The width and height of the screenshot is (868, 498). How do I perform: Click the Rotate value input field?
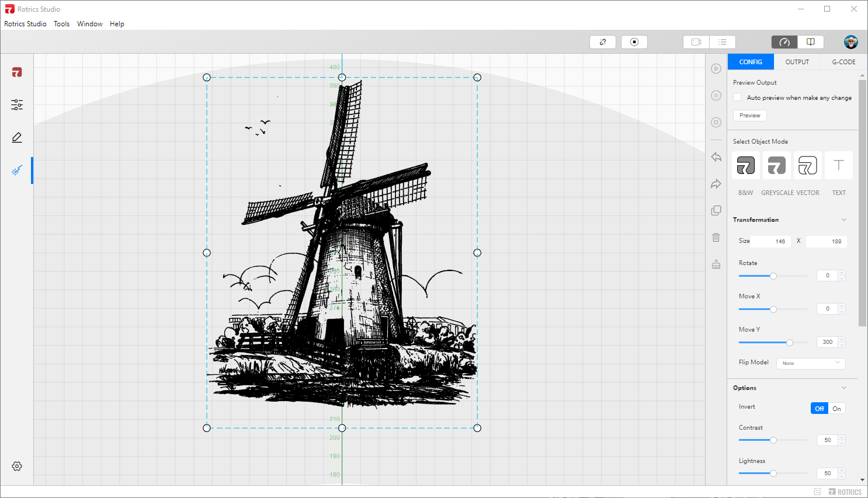coord(827,276)
